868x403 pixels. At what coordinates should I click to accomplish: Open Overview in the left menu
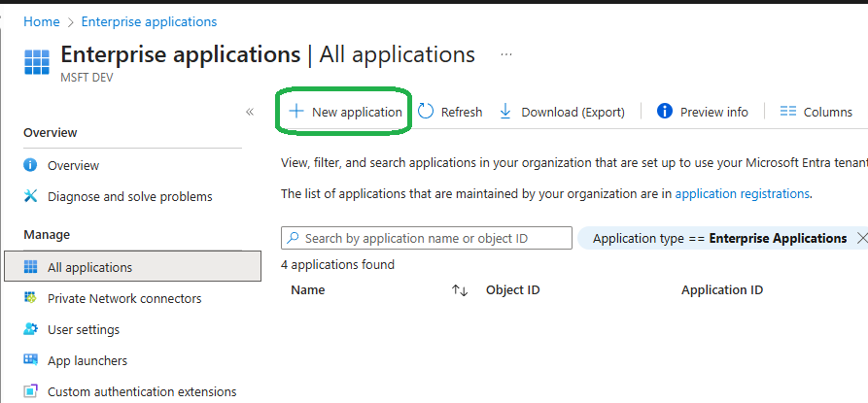(73, 165)
